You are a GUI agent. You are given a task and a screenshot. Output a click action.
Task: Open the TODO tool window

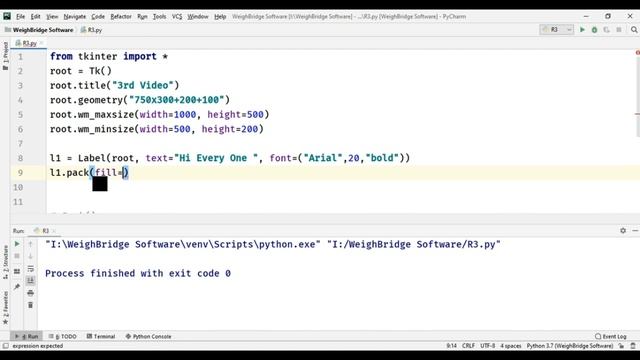pos(63,336)
